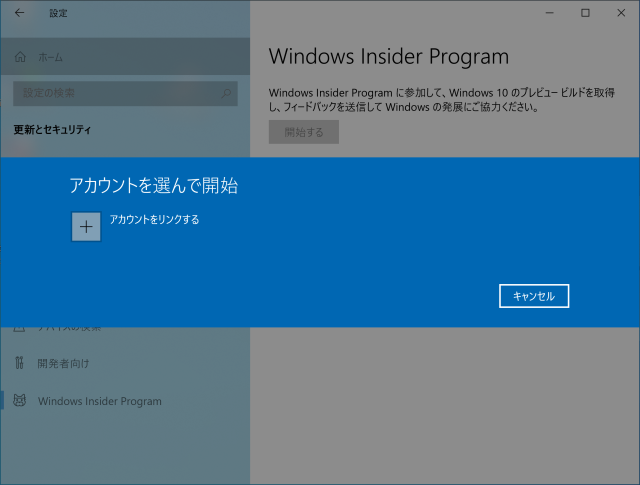
Task: Click the plus icon to link account
Action: coord(86,227)
